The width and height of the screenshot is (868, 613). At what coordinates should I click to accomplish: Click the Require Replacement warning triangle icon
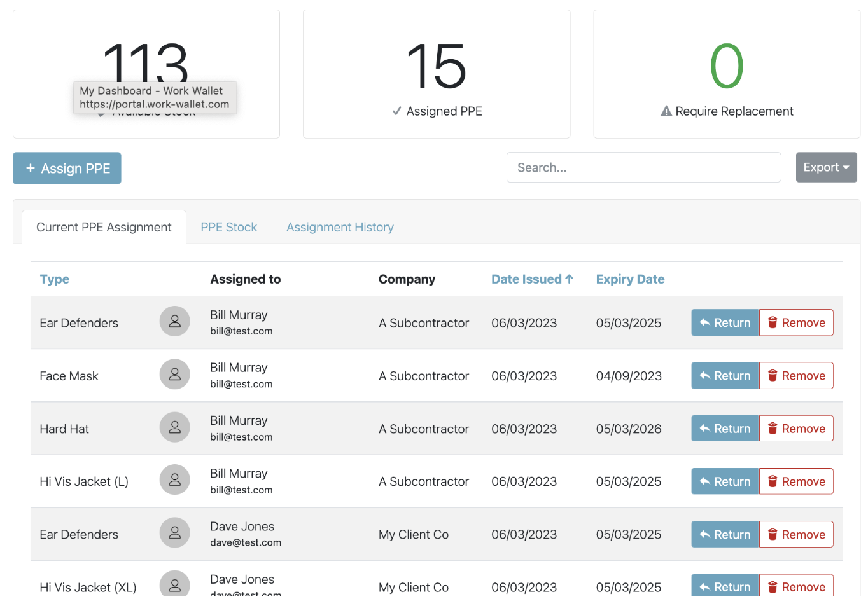pyautogui.click(x=666, y=111)
